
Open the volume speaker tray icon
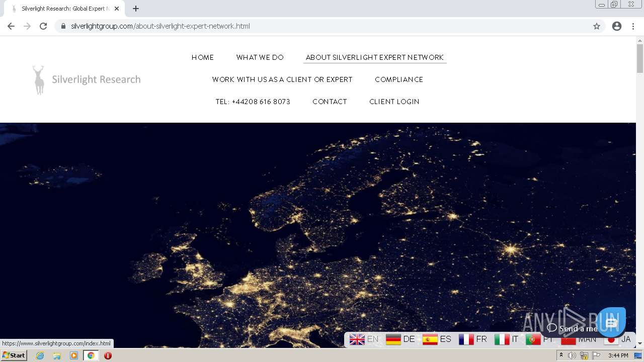tap(572, 355)
